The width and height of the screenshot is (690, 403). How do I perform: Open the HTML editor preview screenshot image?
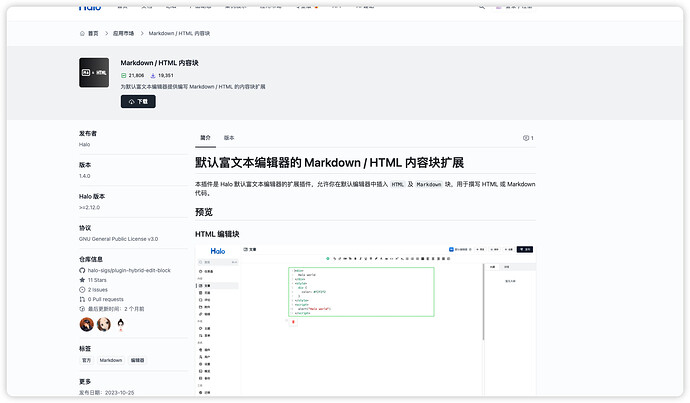tap(365, 320)
